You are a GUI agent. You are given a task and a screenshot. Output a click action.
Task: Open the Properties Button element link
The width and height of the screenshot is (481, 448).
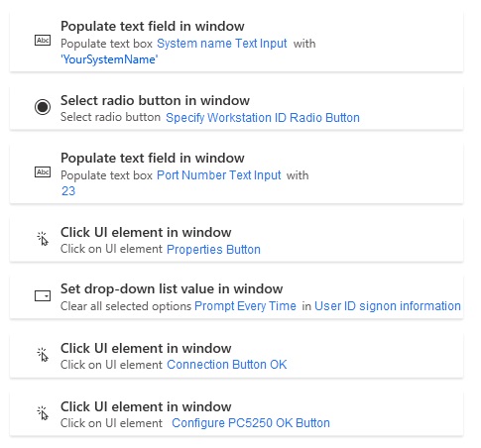(213, 249)
